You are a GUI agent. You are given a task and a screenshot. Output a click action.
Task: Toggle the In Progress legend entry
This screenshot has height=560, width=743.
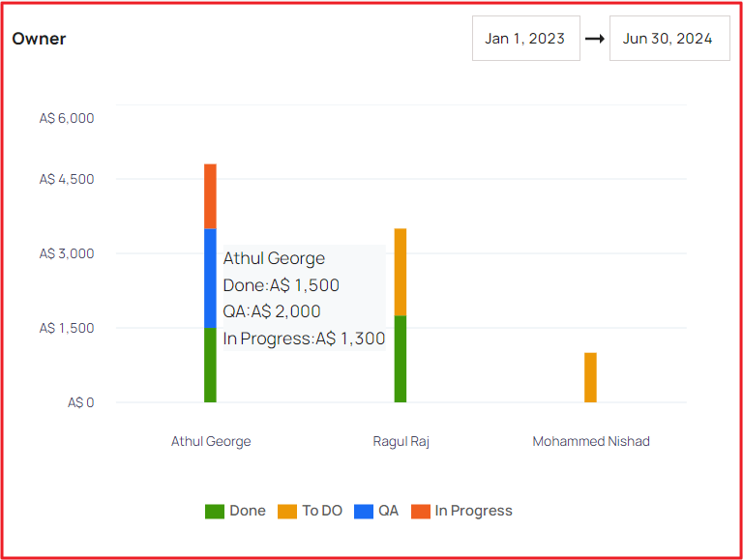pos(461,511)
